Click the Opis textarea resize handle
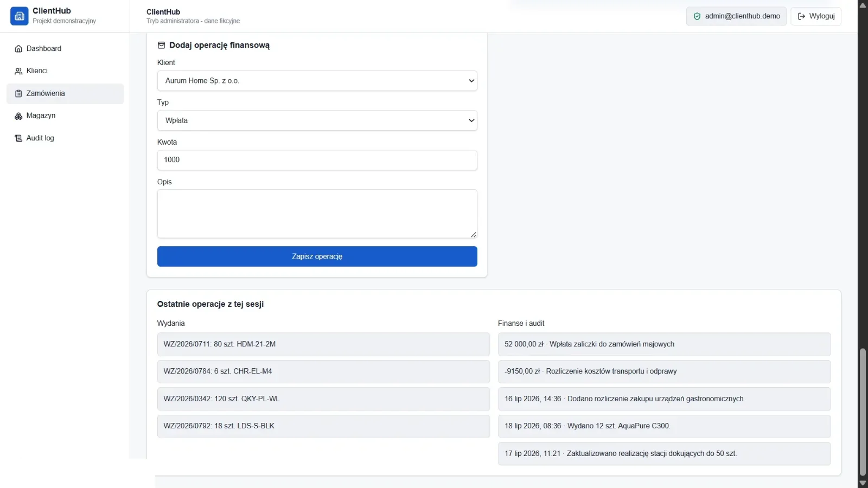868x488 pixels. coord(474,234)
